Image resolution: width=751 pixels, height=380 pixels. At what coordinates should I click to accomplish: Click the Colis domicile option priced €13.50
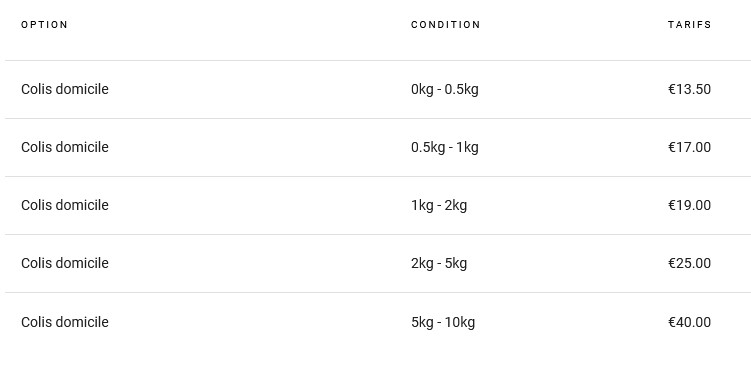65,89
